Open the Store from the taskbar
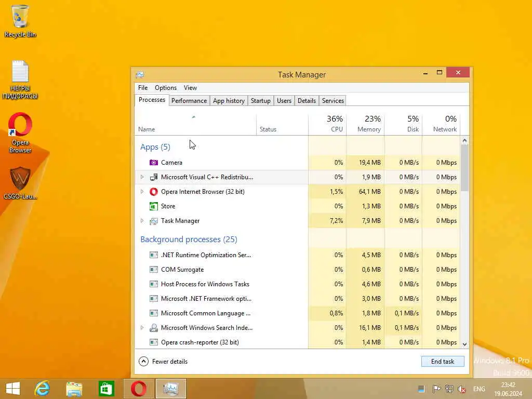 click(106, 389)
